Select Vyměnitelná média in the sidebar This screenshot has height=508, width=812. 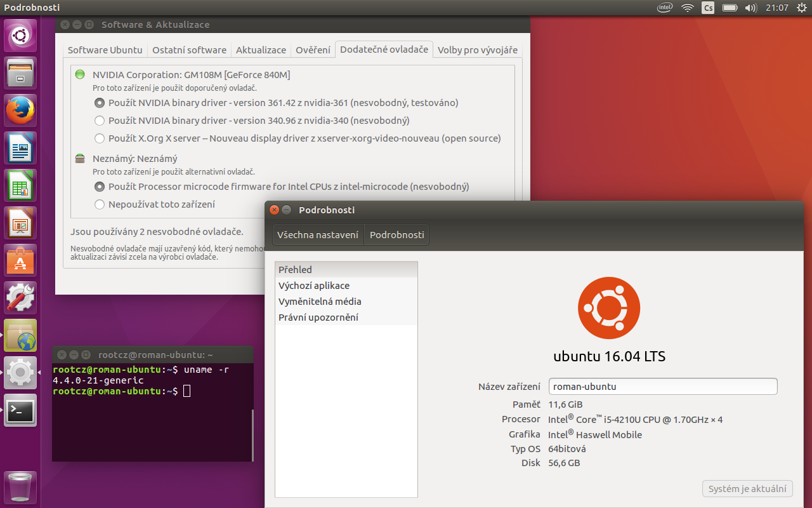tap(346, 302)
